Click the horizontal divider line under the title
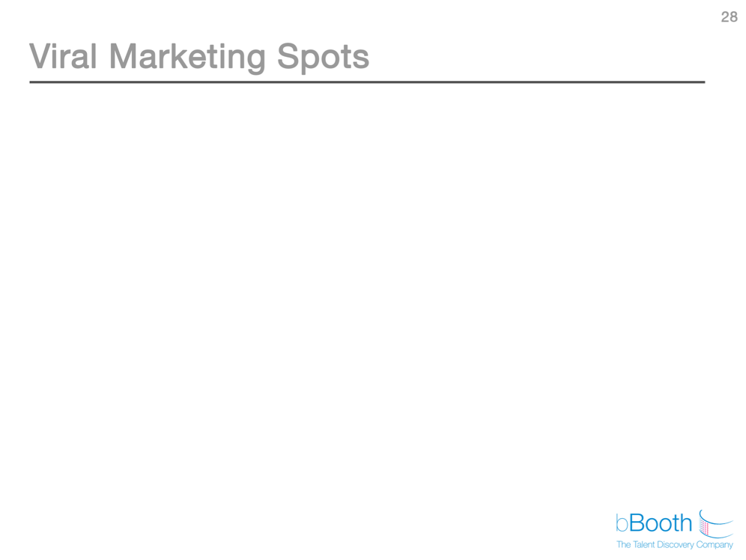Image resolution: width=746 pixels, height=560 pixels. [367, 82]
